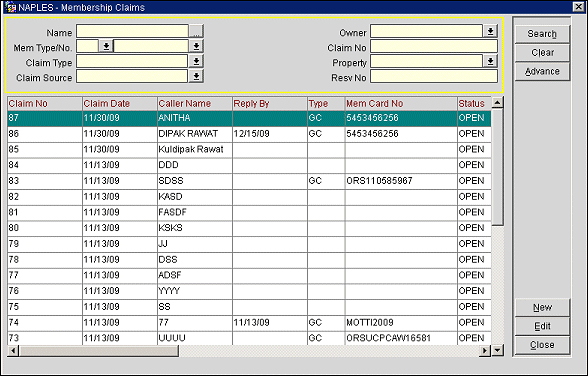
Task: Open the Owner dropdown arrow
Action: (490, 31)
